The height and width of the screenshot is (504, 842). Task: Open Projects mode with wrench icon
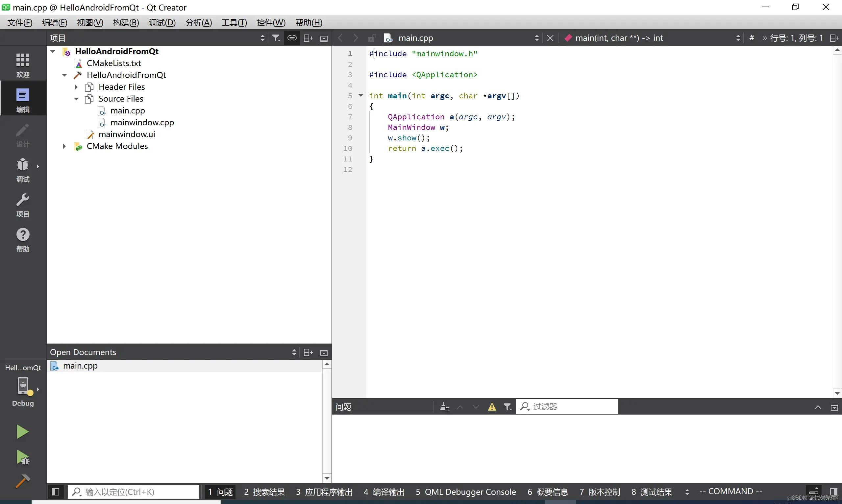point(23,204)
